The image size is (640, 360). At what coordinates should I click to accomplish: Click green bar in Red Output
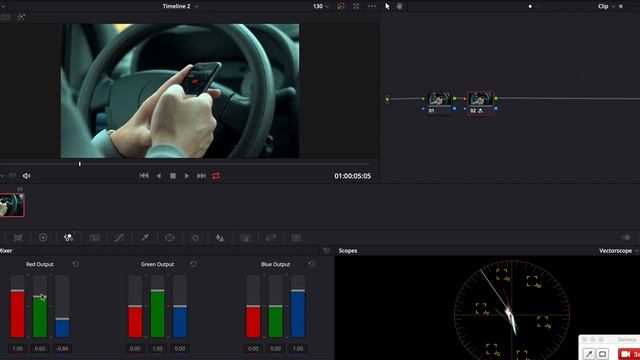(x=40, y=317)
